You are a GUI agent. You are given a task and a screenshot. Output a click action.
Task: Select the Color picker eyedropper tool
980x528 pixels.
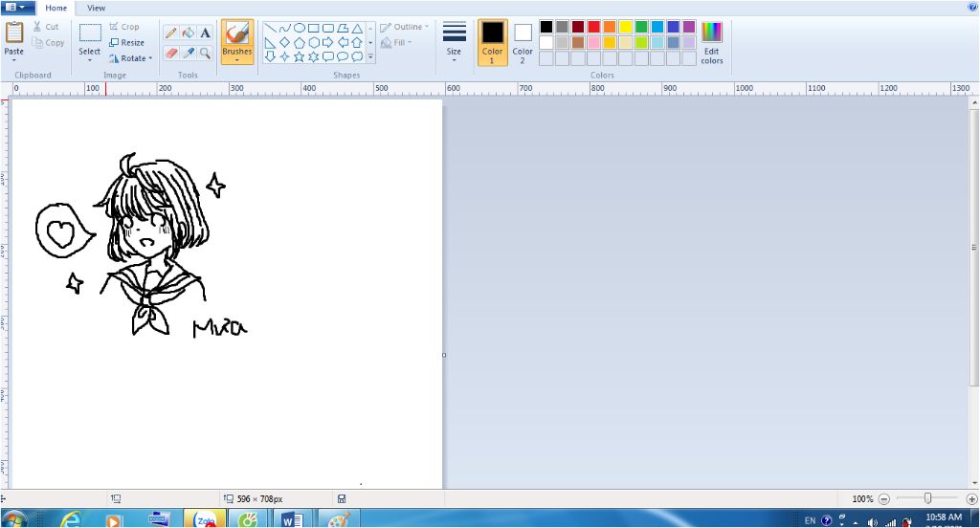[189, 54]
